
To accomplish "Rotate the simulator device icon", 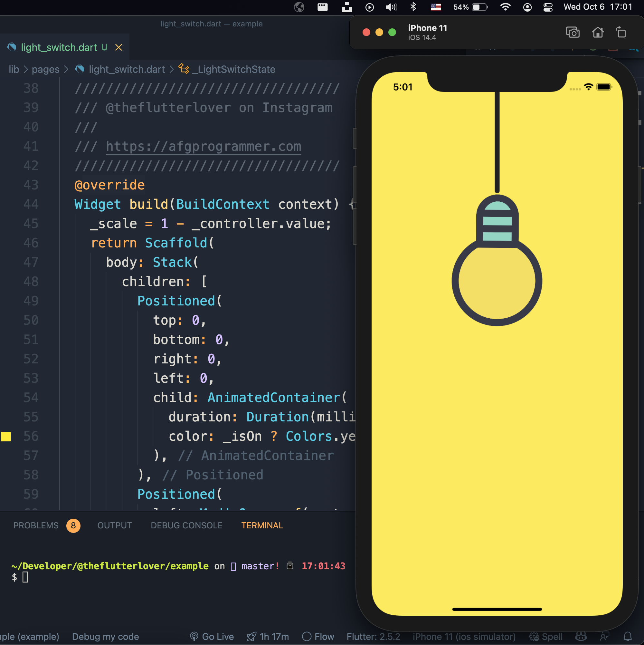I will click(620, 33).
